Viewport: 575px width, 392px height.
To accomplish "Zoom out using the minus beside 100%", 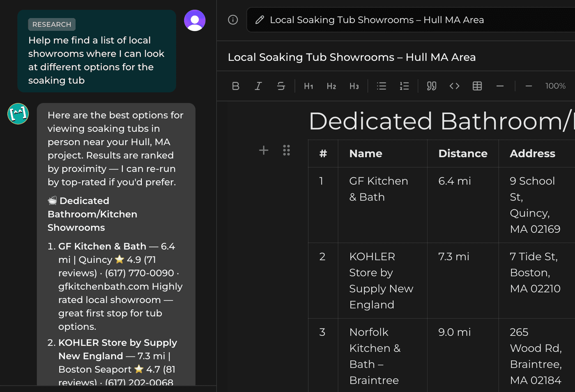I will [529, 86].
